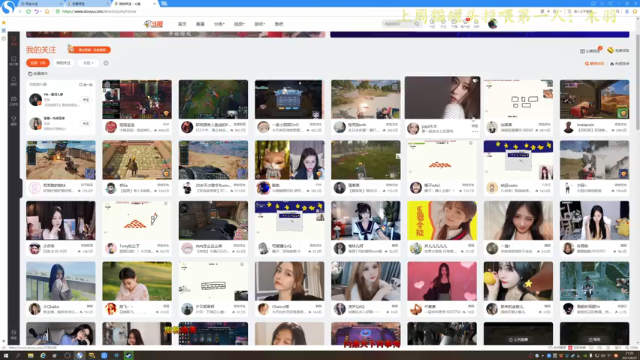The image size is (640, 360).
Task: Open more options dots on the papi card
Action: click(475, 131)
